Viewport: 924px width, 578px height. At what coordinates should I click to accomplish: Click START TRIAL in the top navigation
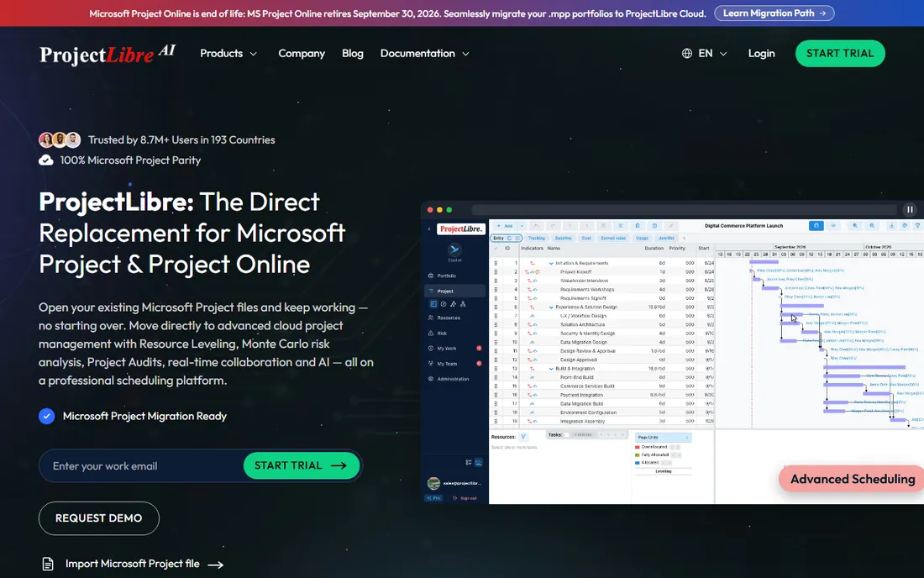coord(840,54)
